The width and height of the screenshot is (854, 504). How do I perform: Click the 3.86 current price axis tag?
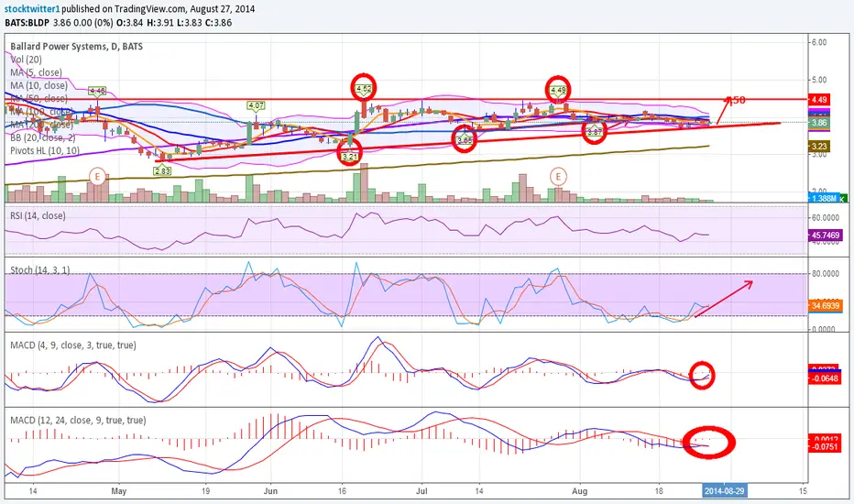819,123
